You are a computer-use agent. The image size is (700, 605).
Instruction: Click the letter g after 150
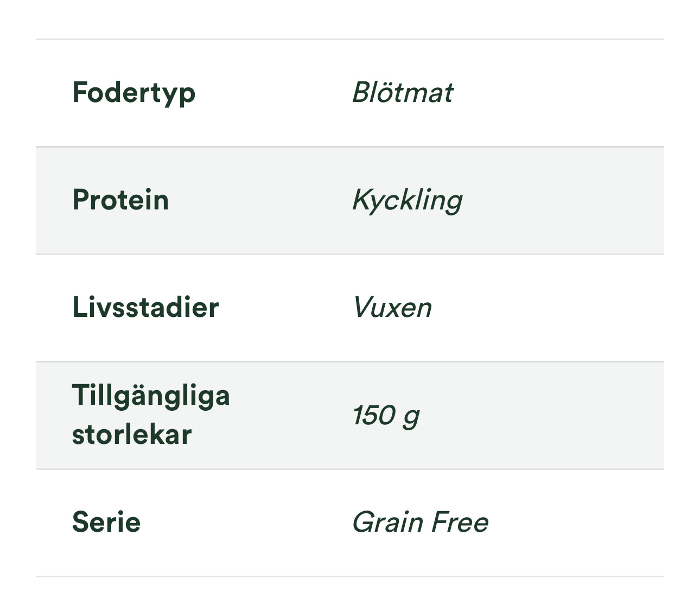pyautogui.click(x=411, y=417)
